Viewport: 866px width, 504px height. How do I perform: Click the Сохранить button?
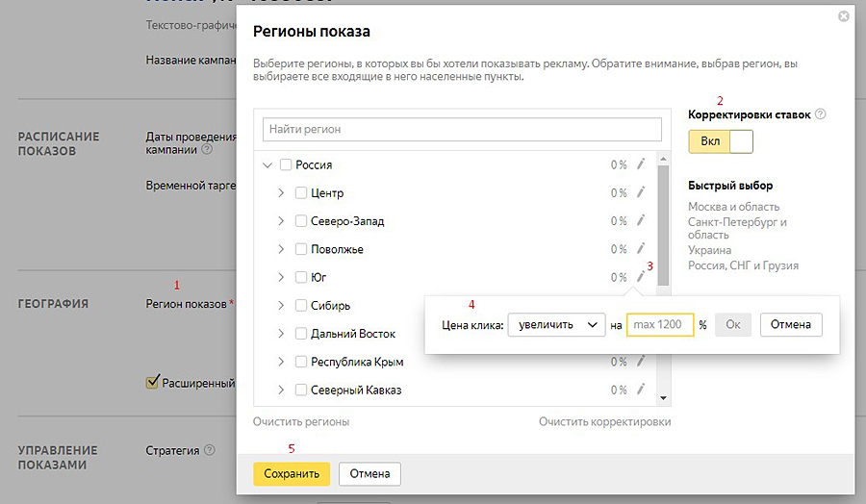tap(292, 473)
